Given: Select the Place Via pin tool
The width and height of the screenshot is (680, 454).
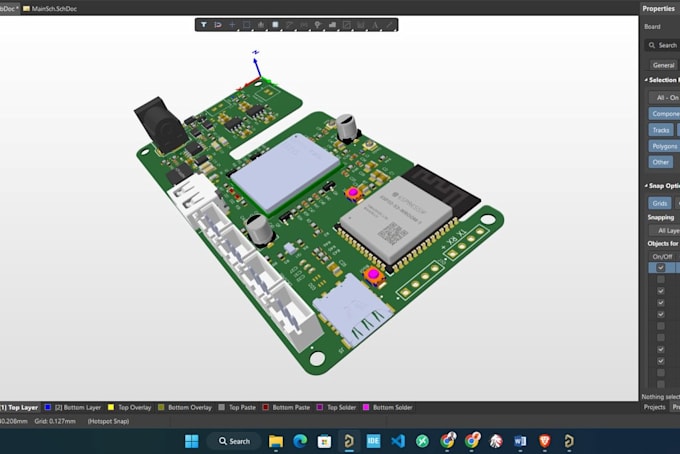Looking at the screenshot, I should coord(318,25).
